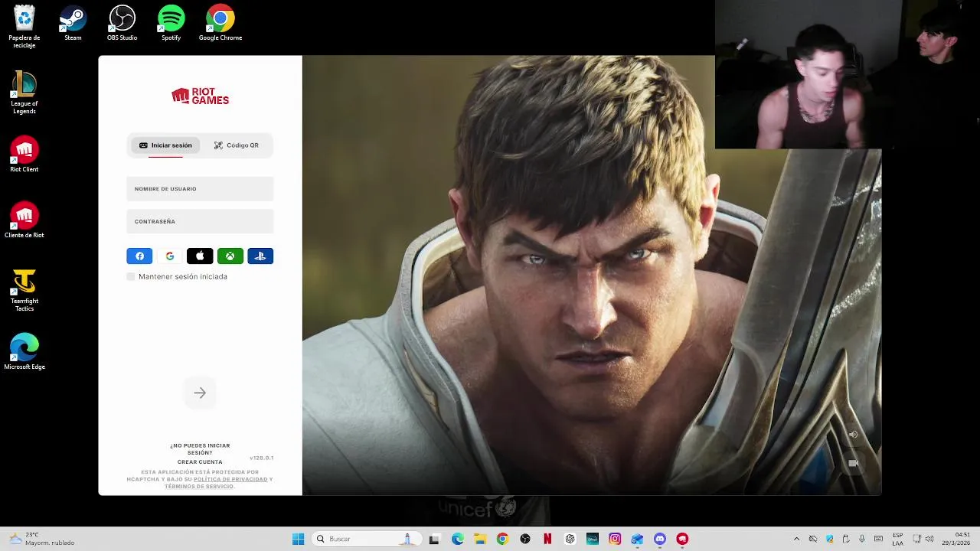Sign in with Facebook icon
This screenshot has height=551, width=980.
[139, 256]
